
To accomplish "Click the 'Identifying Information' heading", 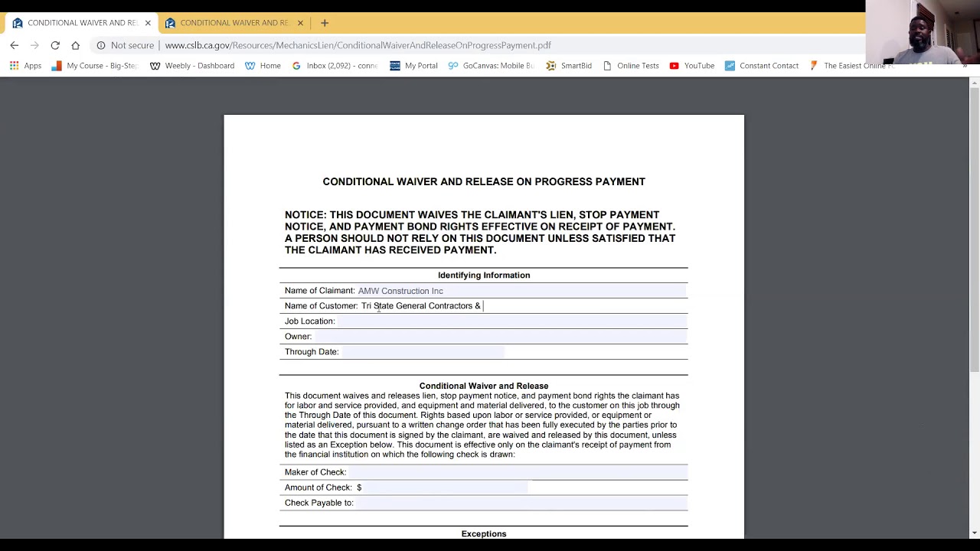I will click(x=484, y=275).
